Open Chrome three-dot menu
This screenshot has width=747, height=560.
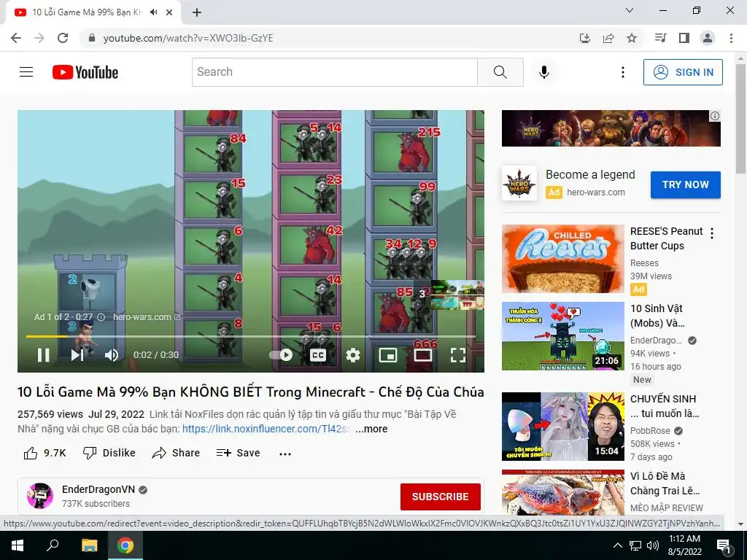point(731,38)
